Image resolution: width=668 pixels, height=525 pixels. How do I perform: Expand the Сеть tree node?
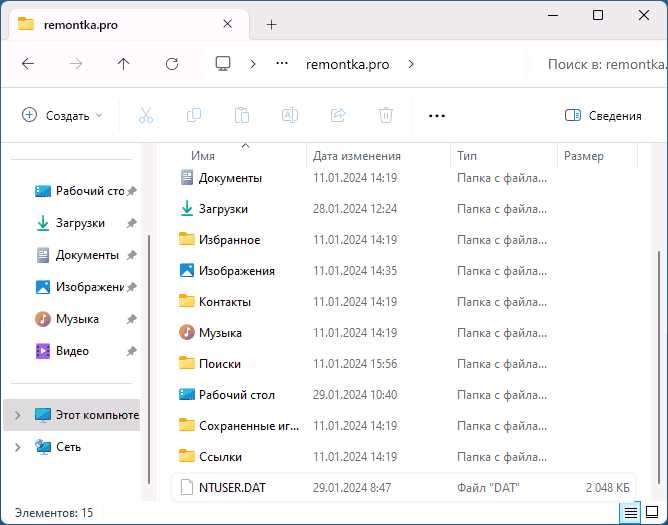coord(17,447)
